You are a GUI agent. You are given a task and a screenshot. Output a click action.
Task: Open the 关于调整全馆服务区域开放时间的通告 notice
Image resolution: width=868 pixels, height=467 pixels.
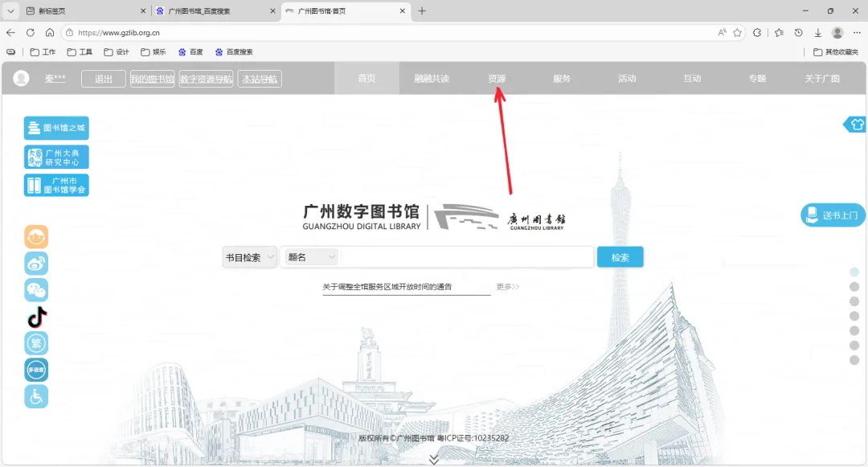(x=387, y=287)
